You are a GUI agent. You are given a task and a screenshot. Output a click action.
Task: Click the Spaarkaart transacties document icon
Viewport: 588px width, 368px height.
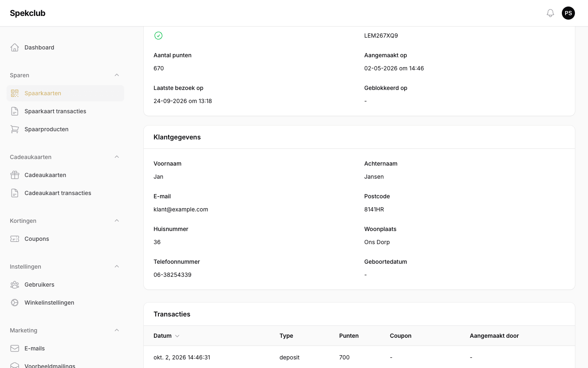[15, 111]
